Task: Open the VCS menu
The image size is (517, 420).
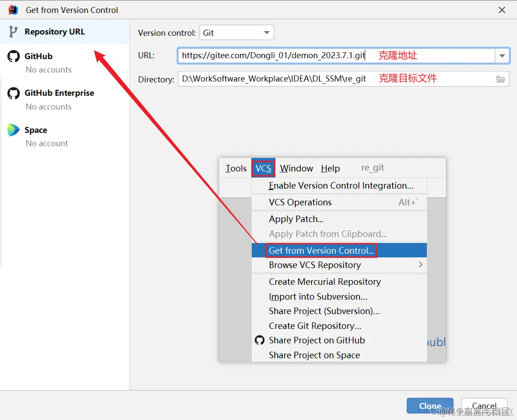Action: [263, 169]
